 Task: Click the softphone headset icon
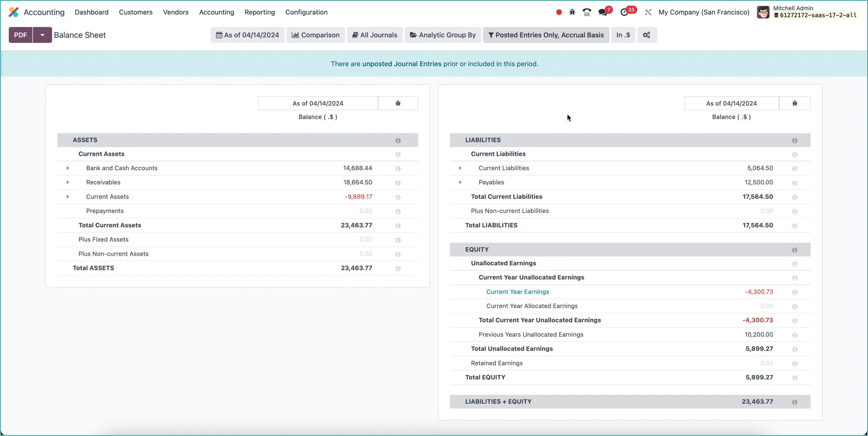pos(587,12)
